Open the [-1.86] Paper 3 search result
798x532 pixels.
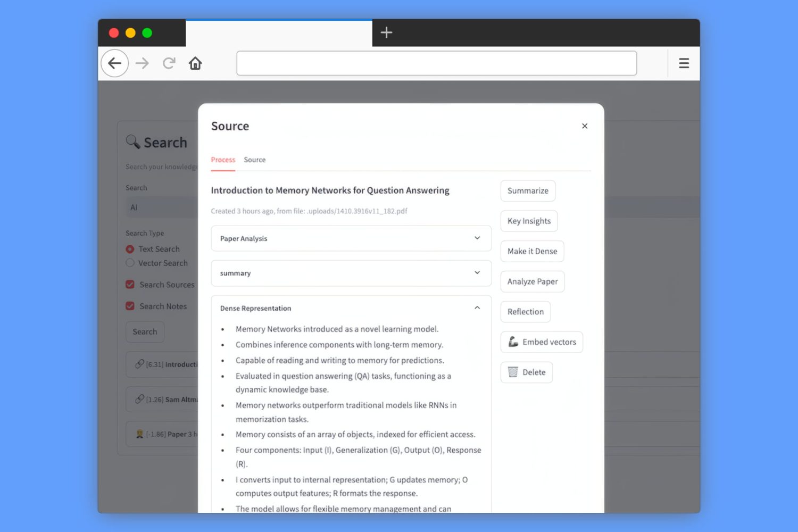pyautogui.click(x=162, y=434)
